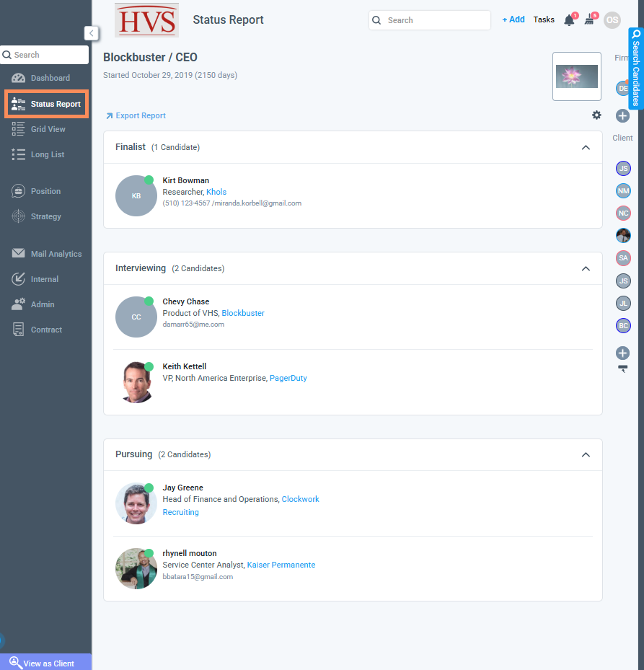
Task: Open the OS user avatar menu
Action: click(612, 20)
